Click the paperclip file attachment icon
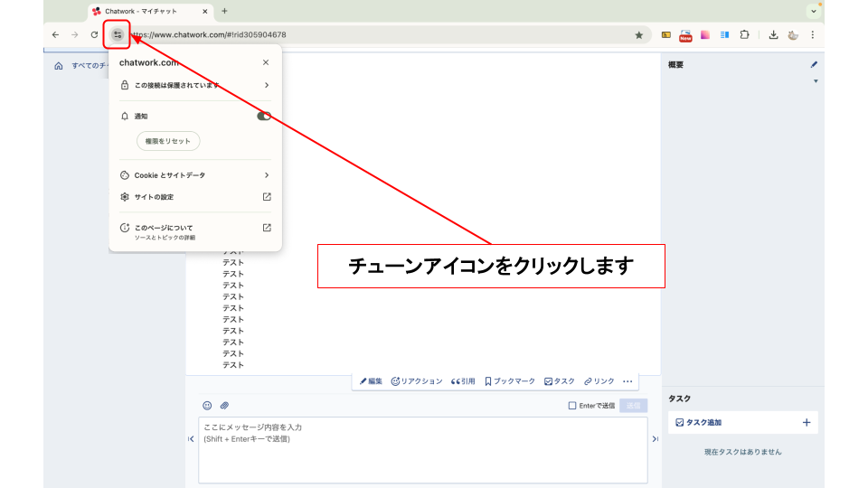 pyautogui.click(x=224, y=406)
